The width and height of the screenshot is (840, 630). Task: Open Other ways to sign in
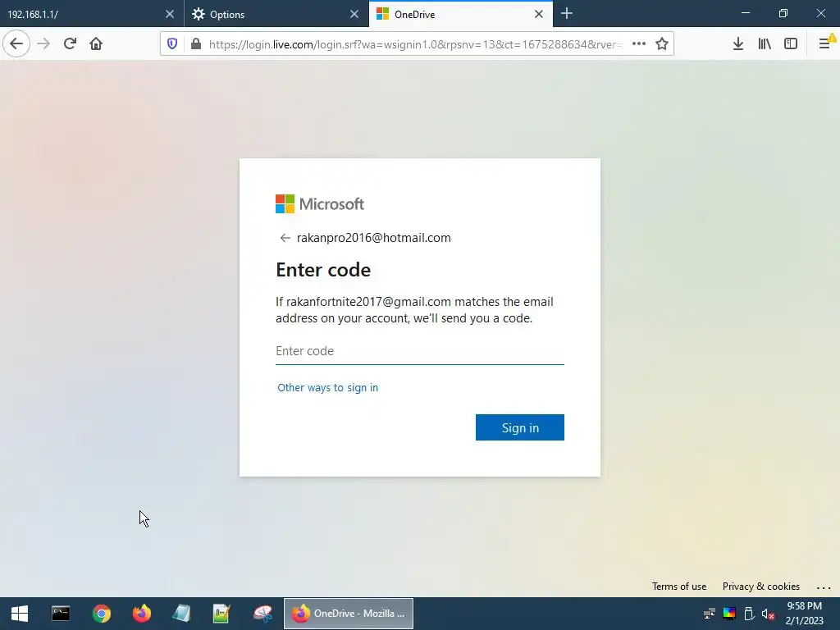coord(328,387)
